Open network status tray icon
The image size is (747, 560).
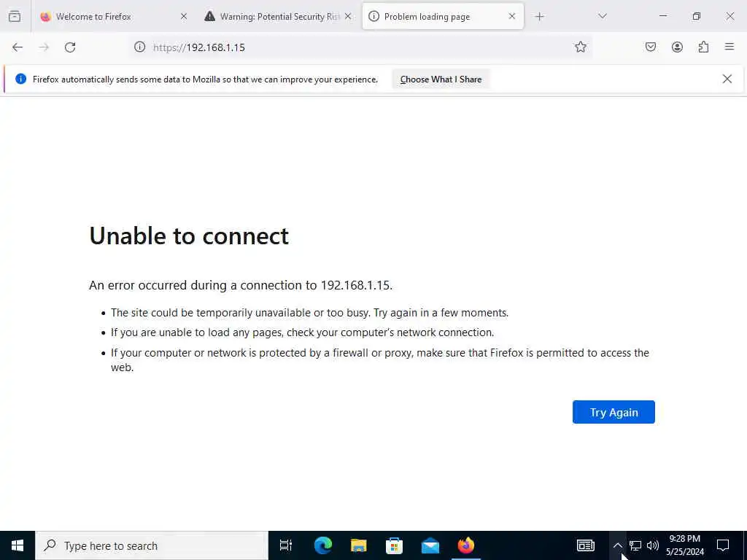click(635, 545)
